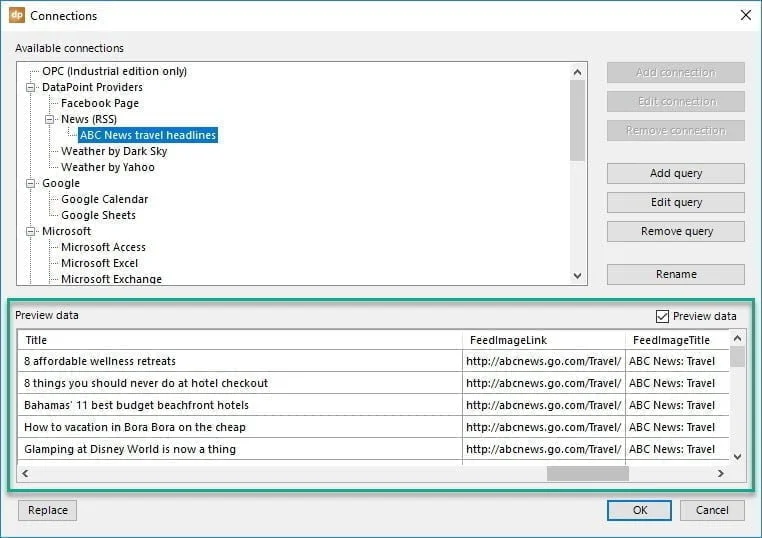Select 'Glamping at Disney World is now a thing'
This screenshot has height=538, width=762.
click(x=240, y=449)
